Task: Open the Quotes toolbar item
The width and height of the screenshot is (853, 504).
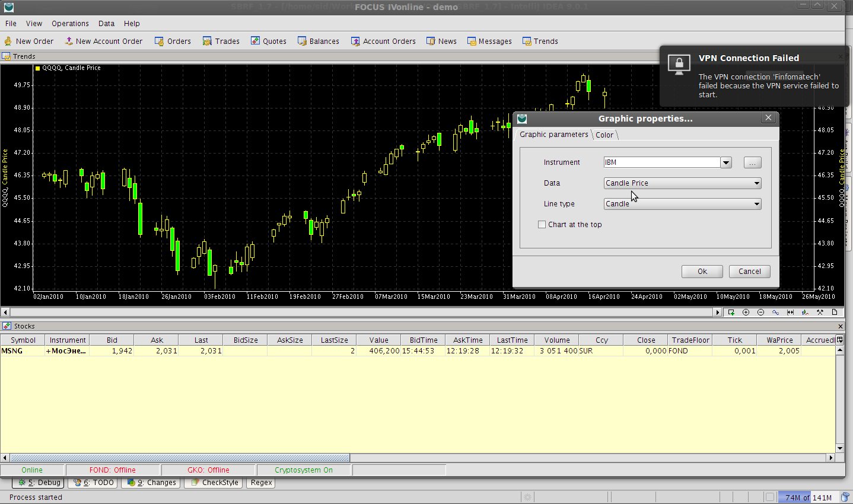Action: point(268,42)
